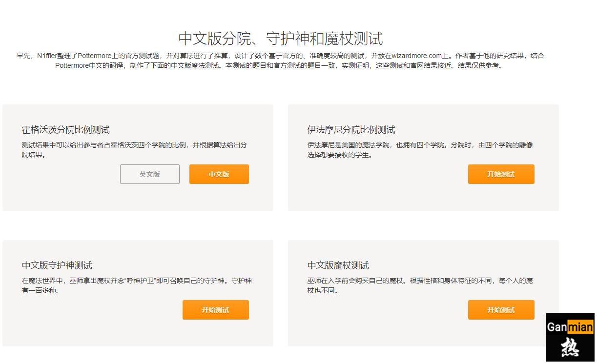Click the 伊法摩尼是美国的魔法学院 description
The width and height of the screenshot is (597, 364).
pos(420,150)
